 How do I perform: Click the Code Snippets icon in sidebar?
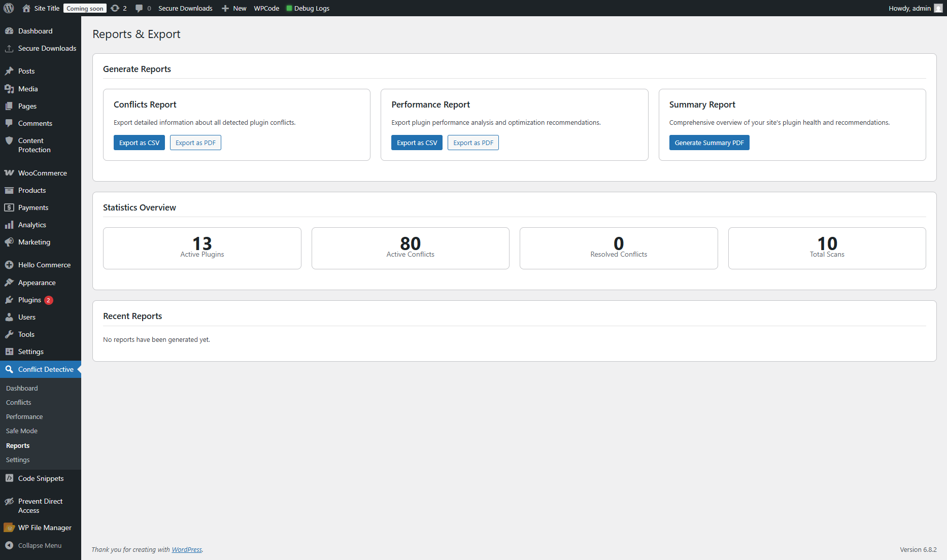[x=9, y=478]
